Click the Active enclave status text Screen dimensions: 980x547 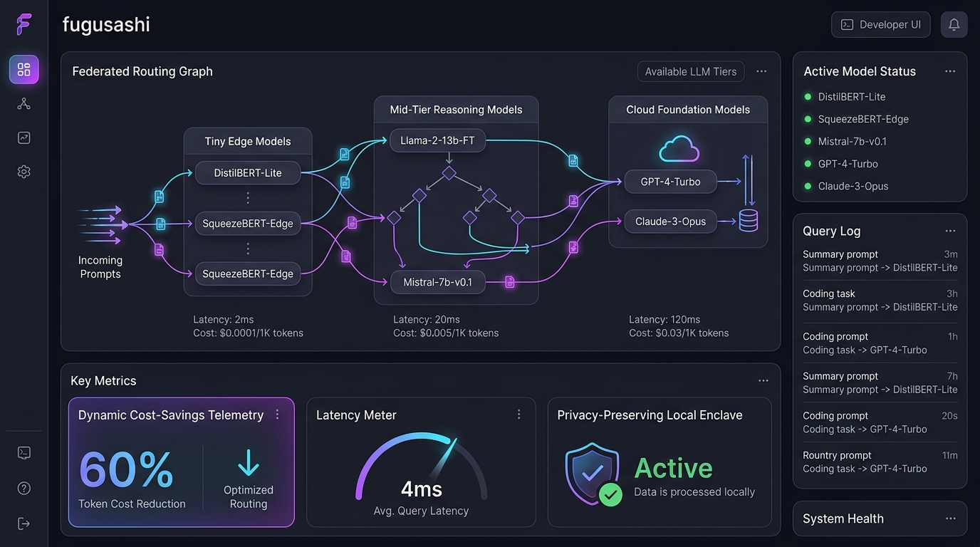(673, 468)
